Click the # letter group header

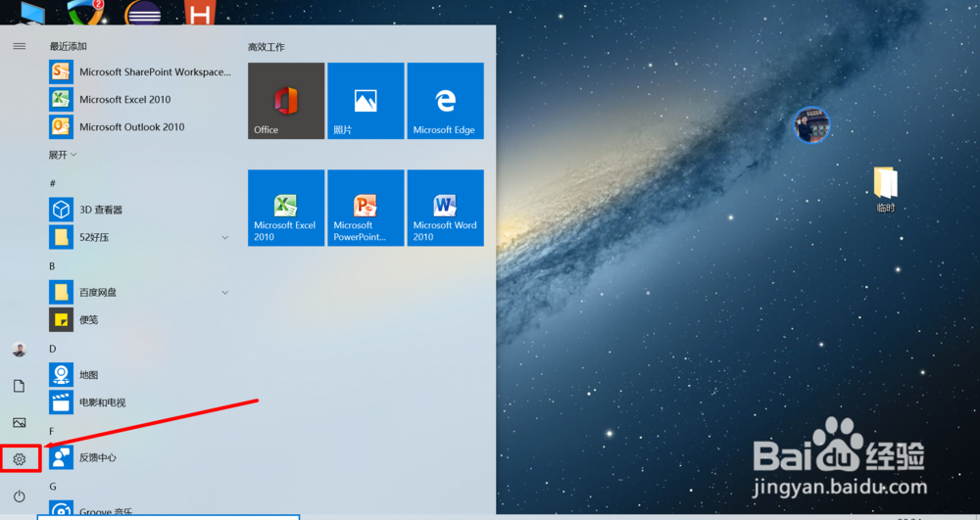[x=53, y=183]
